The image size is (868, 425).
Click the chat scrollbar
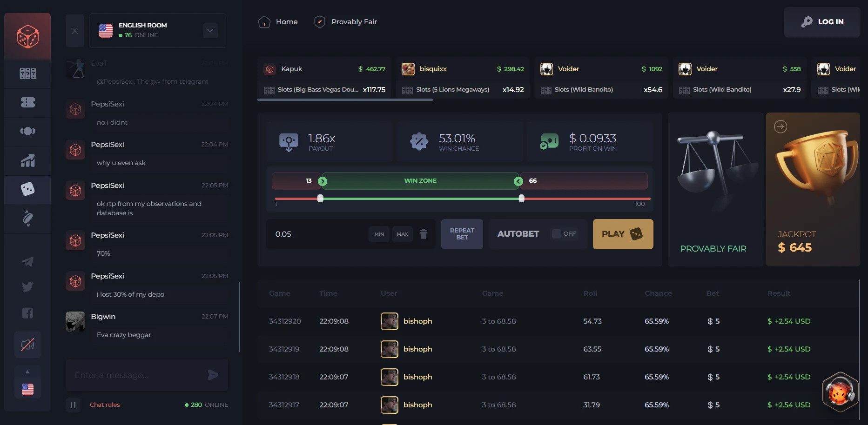tap(239, 317)
